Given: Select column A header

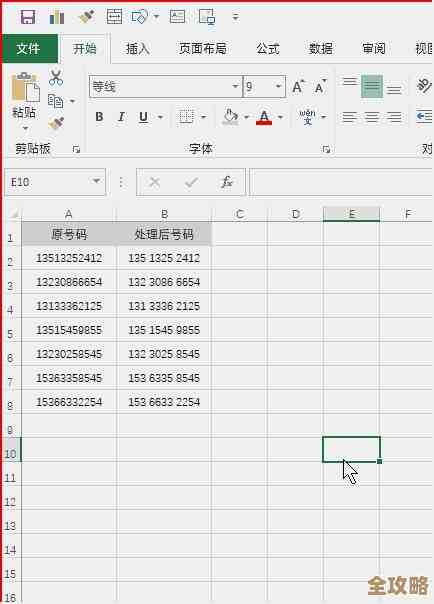Looking at the screenshot, I should coord(69,214).
